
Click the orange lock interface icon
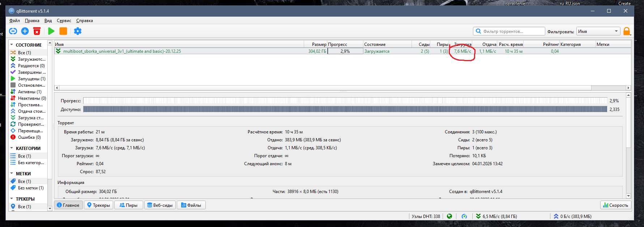[x=627, y=31]
